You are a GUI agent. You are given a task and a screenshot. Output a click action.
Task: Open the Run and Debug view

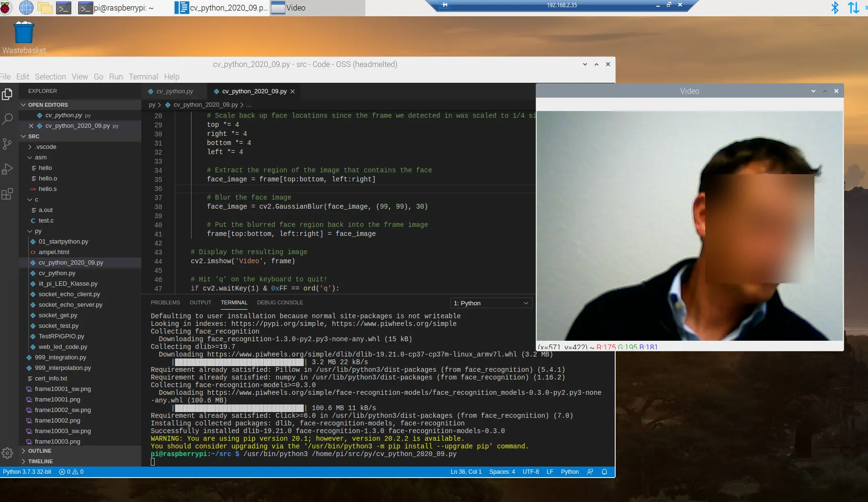[x=7, y=168]
